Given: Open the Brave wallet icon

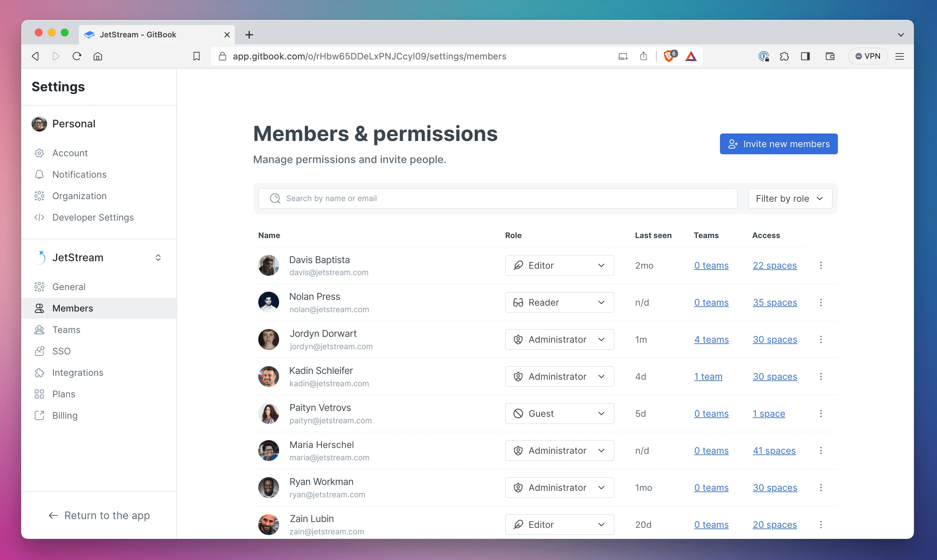Looking at the screenshot, I should 830,56.
